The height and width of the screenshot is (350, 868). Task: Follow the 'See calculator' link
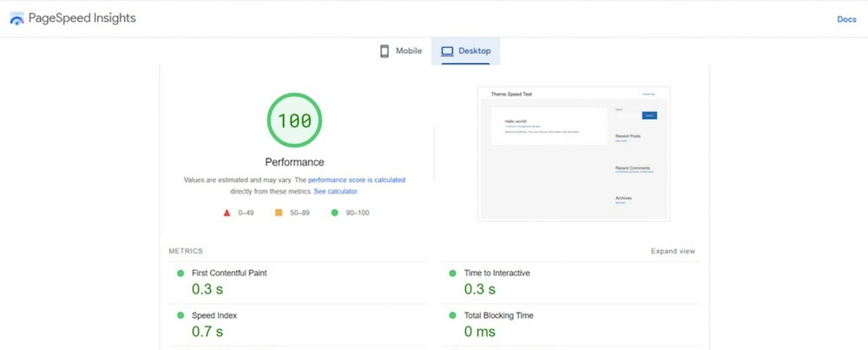335,191
